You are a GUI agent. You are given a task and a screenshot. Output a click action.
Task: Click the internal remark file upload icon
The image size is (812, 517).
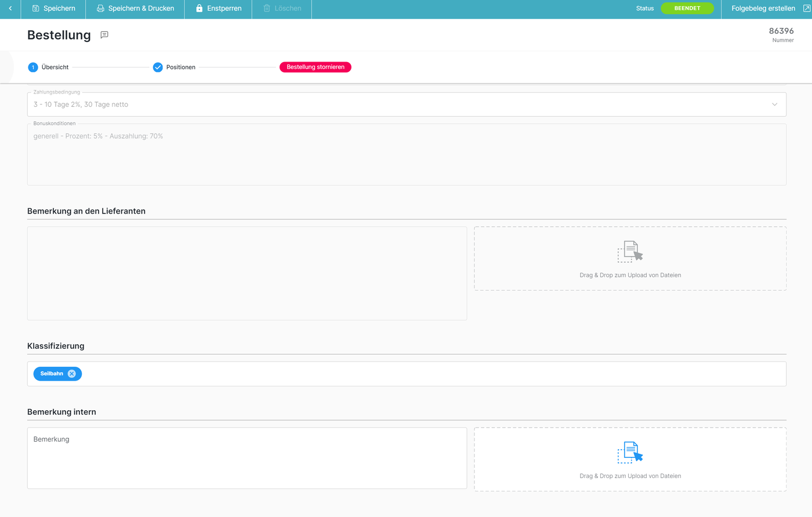tap(630, 452)
